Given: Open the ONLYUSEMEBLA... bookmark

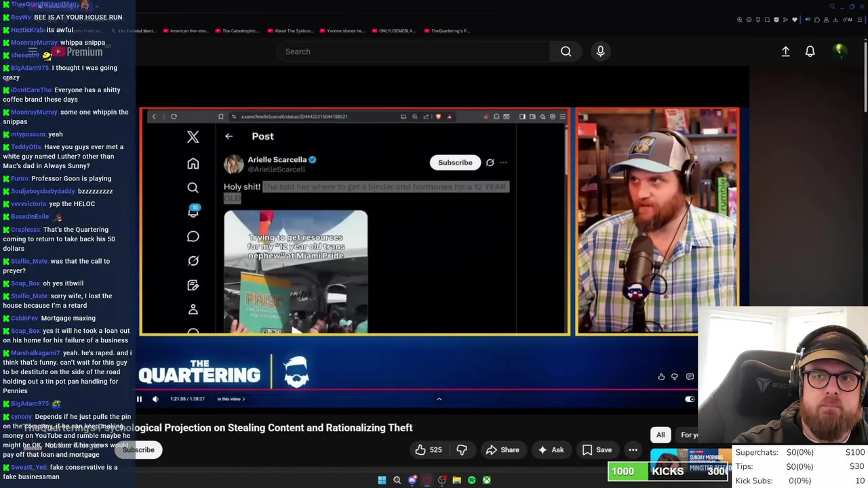Looking at the screenshot, I should pos(393,30).
